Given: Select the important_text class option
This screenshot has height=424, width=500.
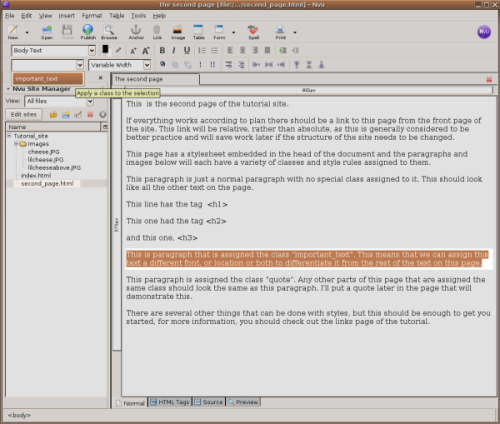Looking at the screenshot, I should coord(48,79).
